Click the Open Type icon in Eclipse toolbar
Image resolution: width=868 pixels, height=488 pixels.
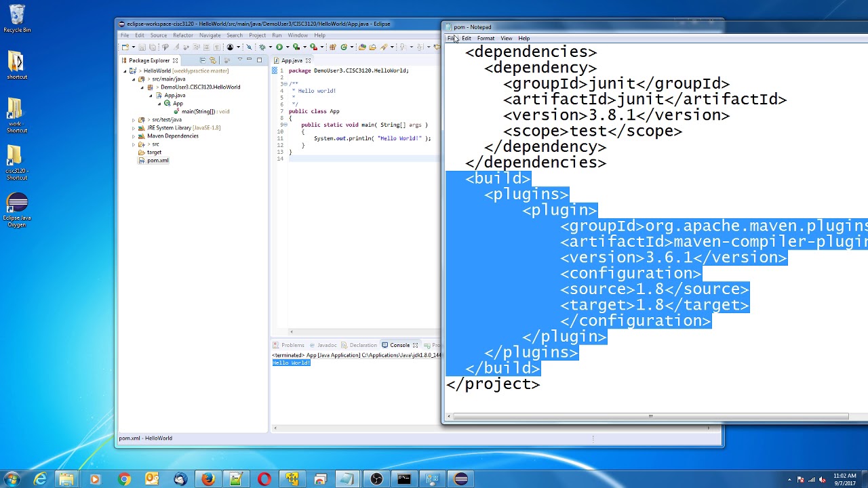(x=362, y=47)
